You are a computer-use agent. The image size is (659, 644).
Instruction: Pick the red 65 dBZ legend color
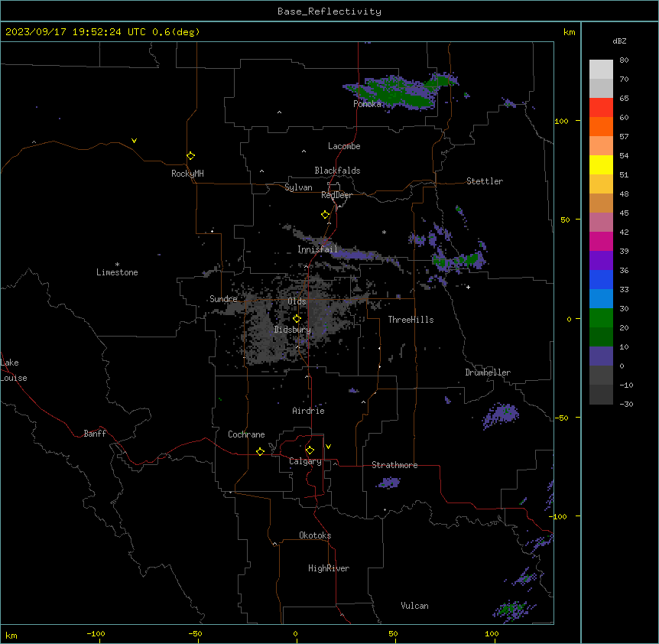pos(601,107)
